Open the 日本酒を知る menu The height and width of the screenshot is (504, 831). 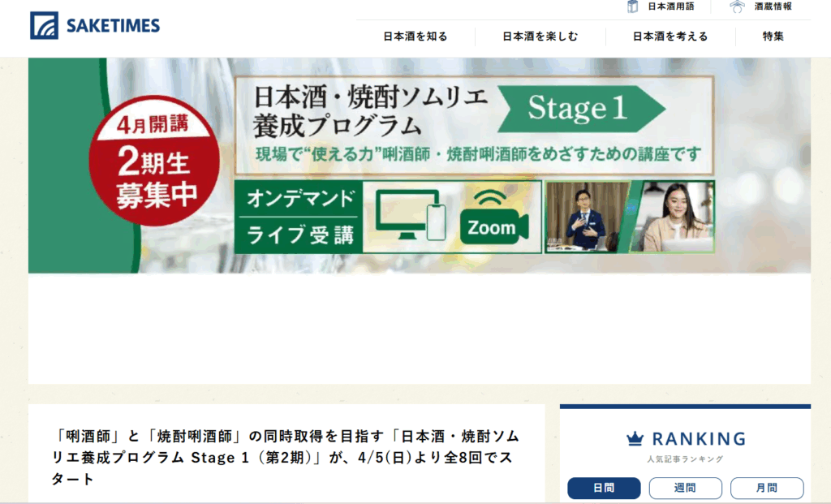(415, 37)
